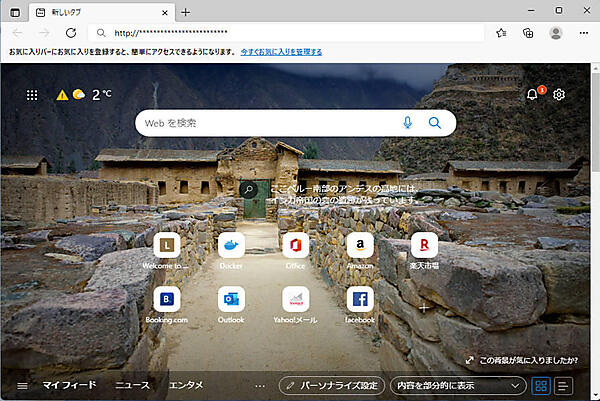Open the Outlook quick link
This screenshot has width=600, height=401.
click(x=231, y=305)
